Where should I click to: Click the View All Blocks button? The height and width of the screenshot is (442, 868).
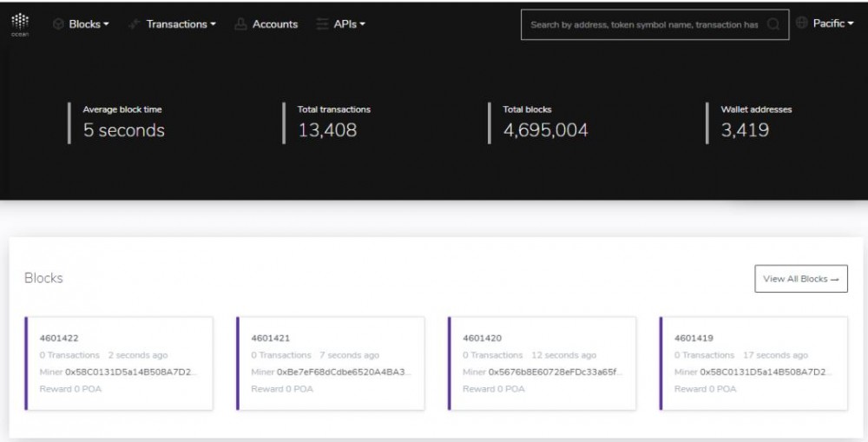[x=800, y=279]
